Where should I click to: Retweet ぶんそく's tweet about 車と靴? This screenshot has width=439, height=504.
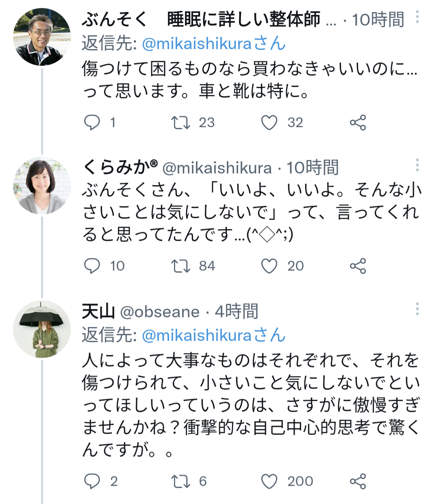pos(180,122)
